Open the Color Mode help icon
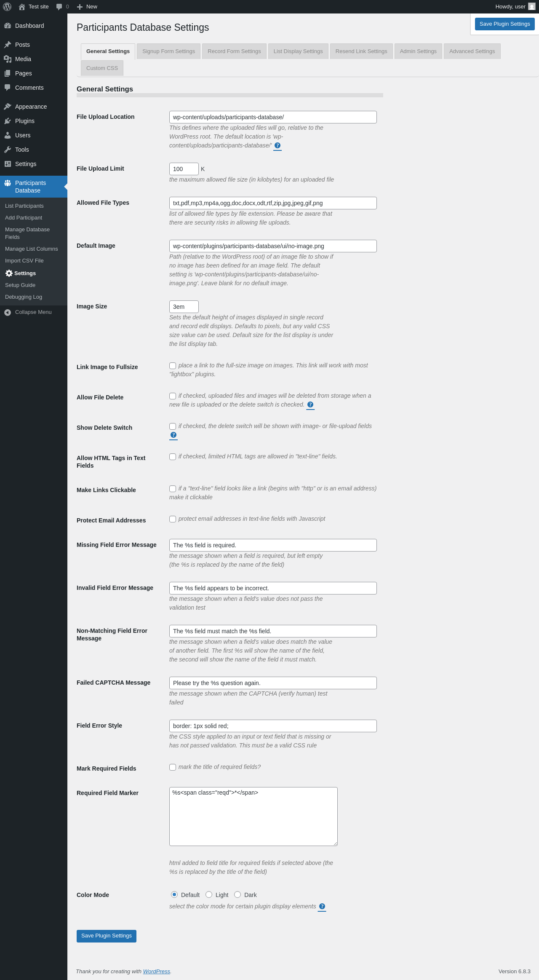 [322, 907]
